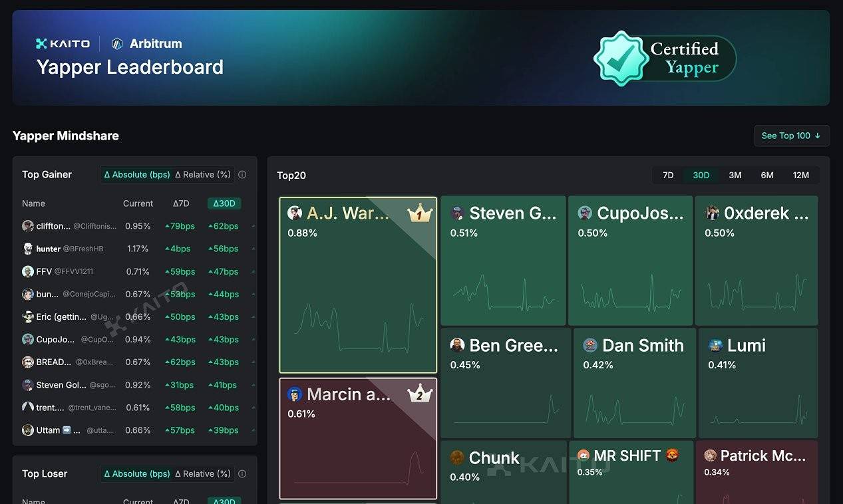Click the info icon beside Top Gainer toggle
The image size is (843, 504).
point(242,175)
